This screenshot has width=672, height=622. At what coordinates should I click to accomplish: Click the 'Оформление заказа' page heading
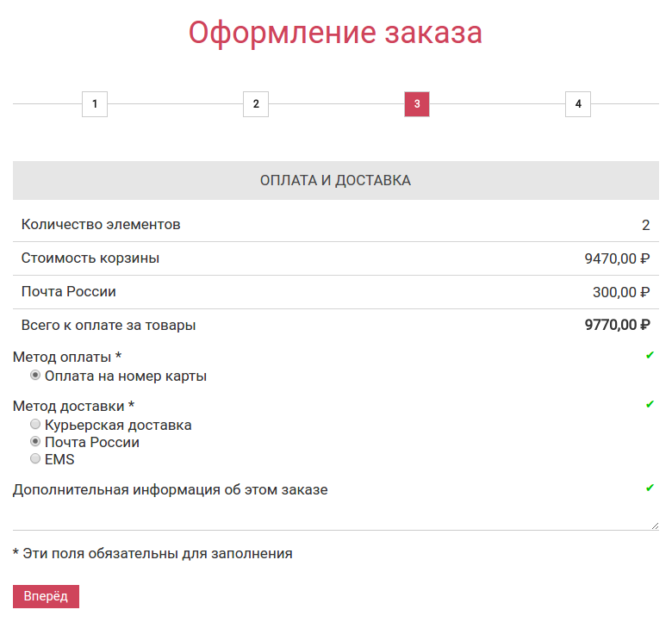point(335,33)
